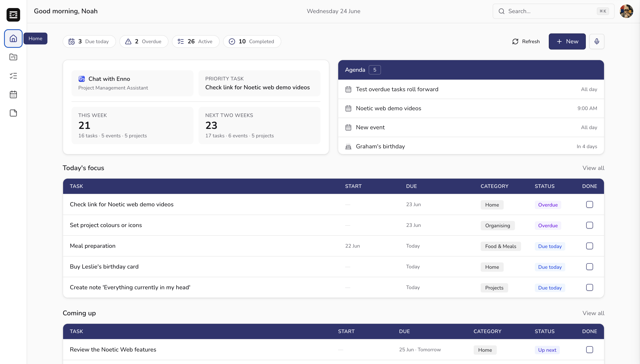640x364 pixels.
Task: Open agenda item New event
Action: tap(471, 127)
